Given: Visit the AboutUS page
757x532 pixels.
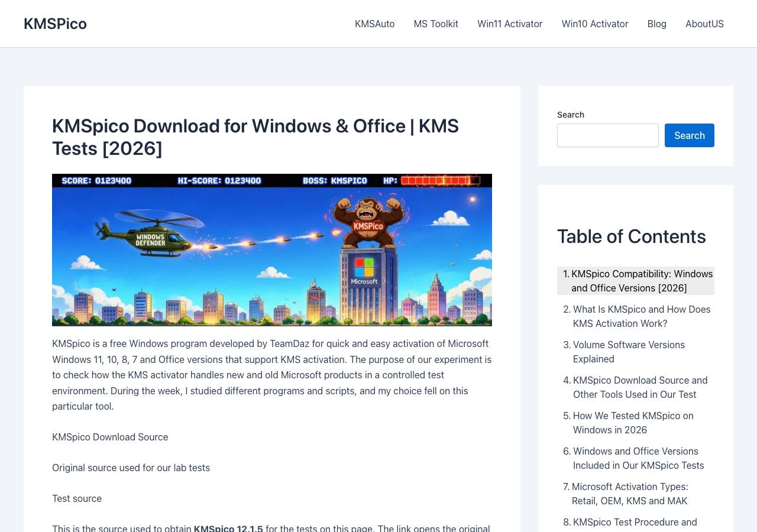Looking at the screenshot, I should 704,24.
